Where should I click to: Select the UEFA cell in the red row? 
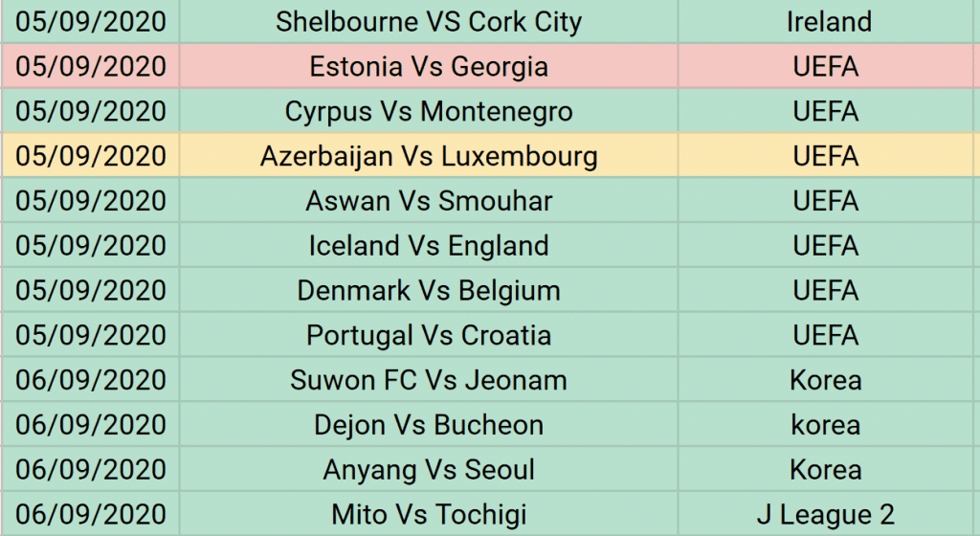[826, 66]
